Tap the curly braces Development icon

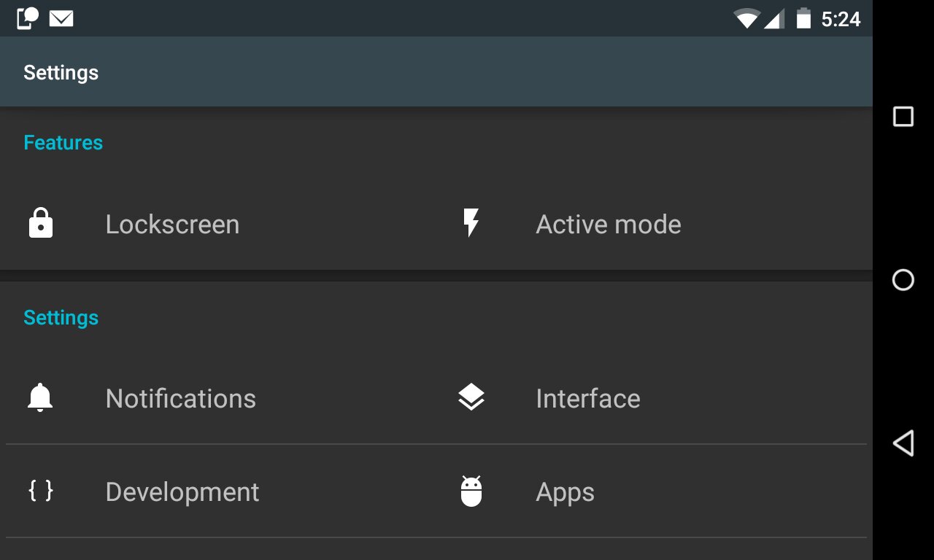click(41, 491)
